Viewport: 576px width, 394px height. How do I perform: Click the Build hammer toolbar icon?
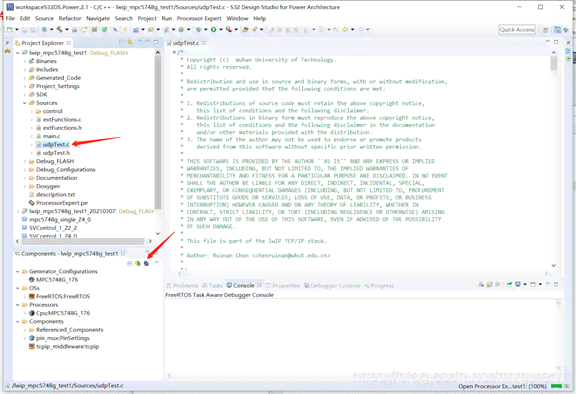click(x=60, y=29)
